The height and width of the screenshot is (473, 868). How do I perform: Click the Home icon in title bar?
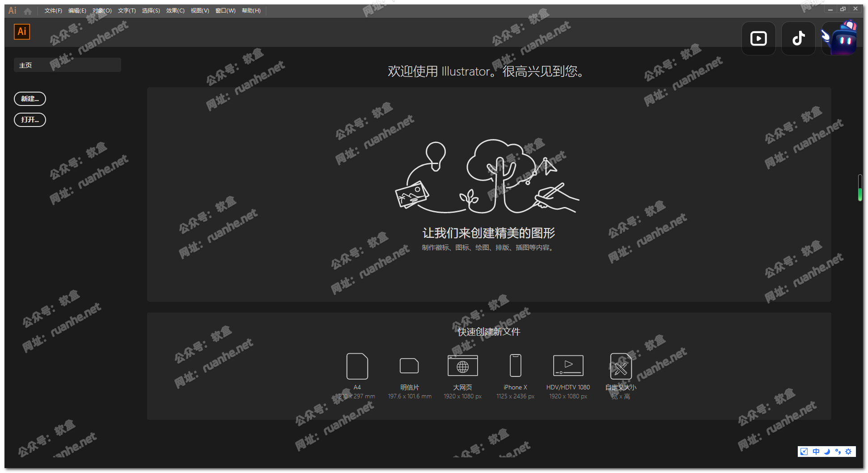click(x=28, y=11)
